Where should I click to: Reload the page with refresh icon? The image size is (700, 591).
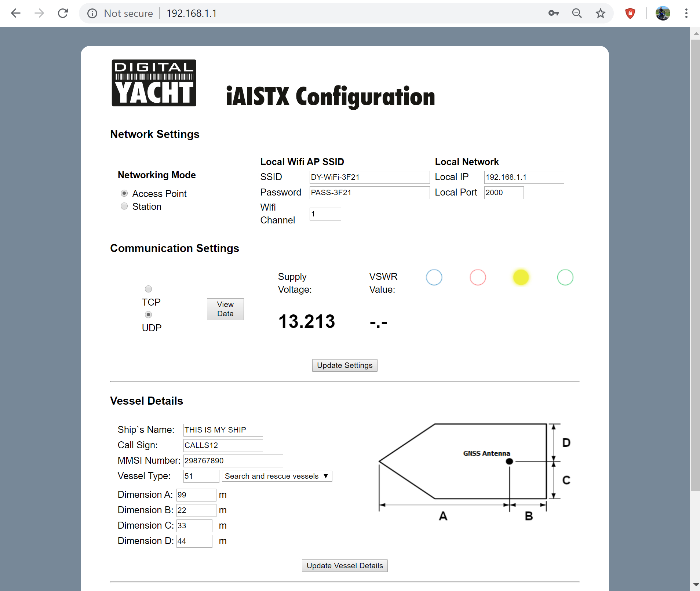63,14
